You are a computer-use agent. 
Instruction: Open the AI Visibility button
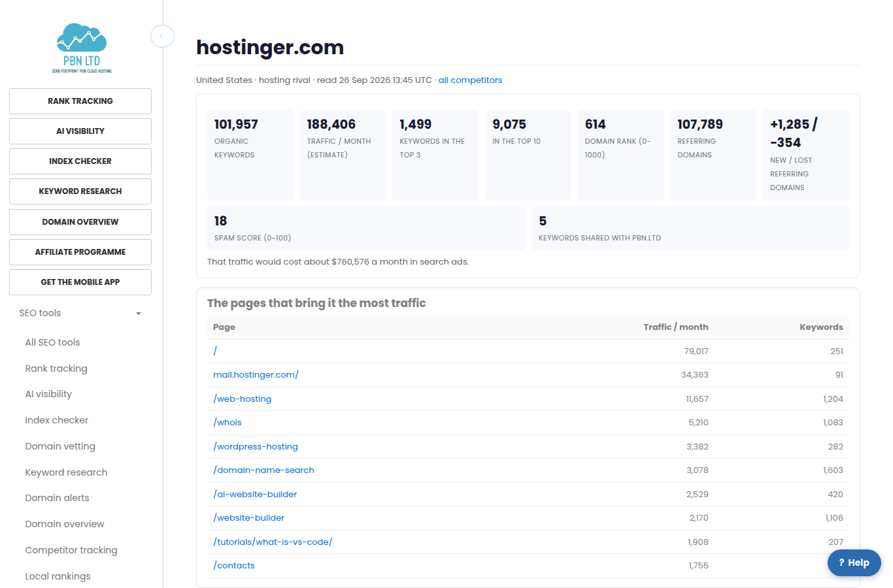(80, 131)
